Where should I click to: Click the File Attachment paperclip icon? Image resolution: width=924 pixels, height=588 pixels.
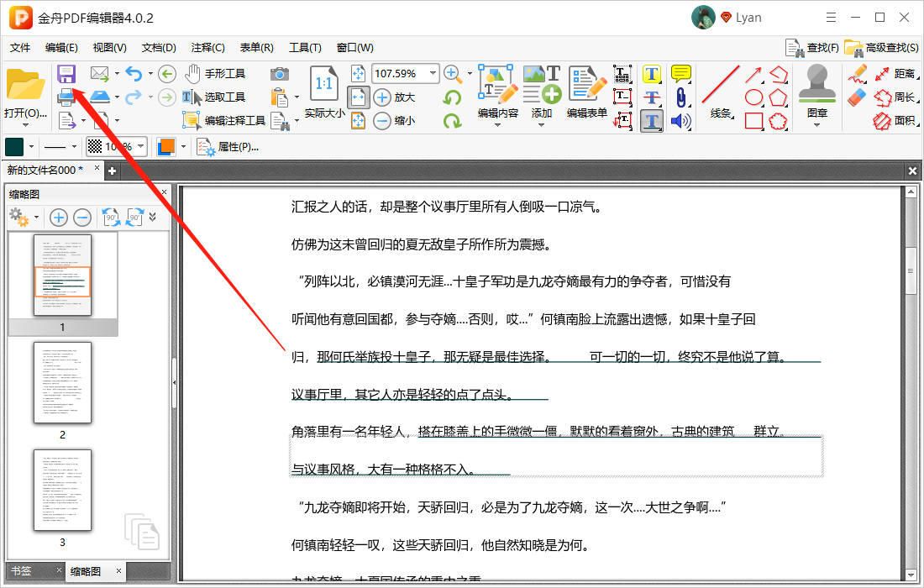click(x=681, y=97)
